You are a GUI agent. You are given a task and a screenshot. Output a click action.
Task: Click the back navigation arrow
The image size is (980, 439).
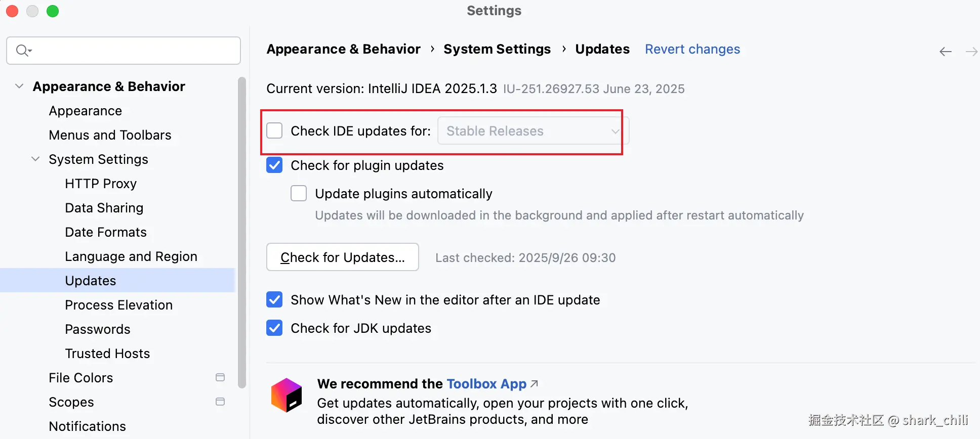pos(945,52)
